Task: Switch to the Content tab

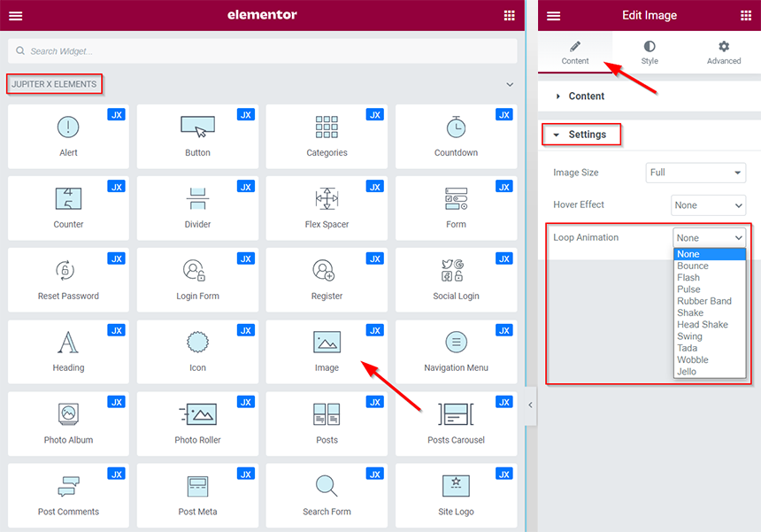Action: coord(575,52)
